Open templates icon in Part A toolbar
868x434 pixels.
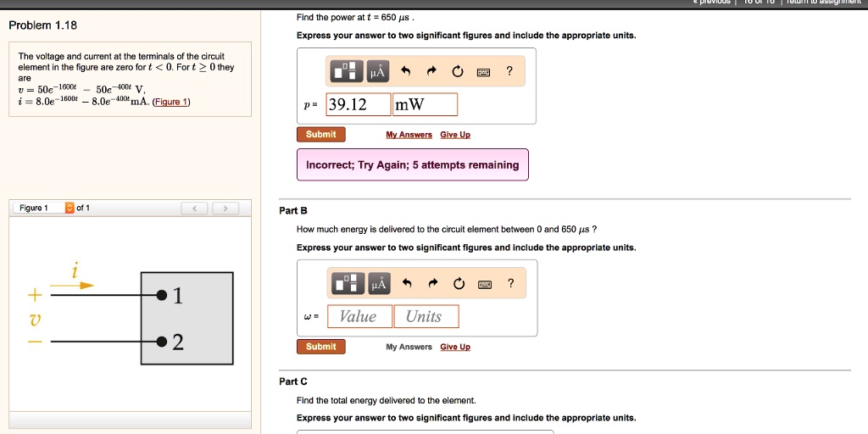[x=347, y=71]
